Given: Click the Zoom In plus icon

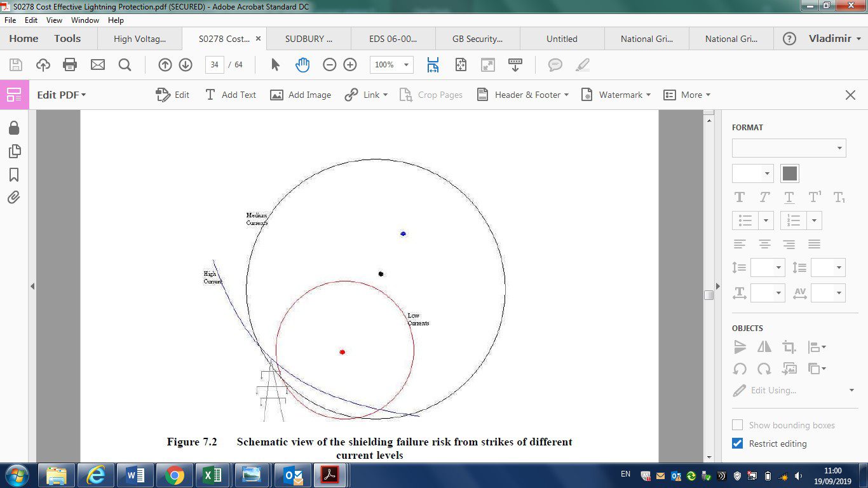Looking at the screenshot, I should tap(350, 65).
